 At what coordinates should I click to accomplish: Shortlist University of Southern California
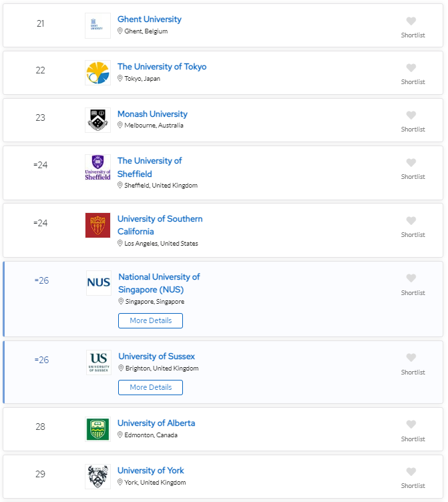(x=411, y=221)
